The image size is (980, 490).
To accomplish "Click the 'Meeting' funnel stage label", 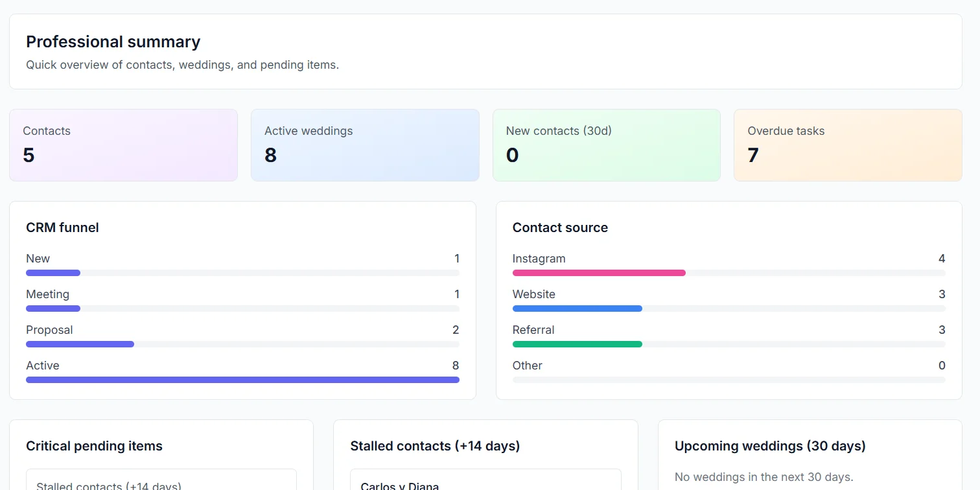I will 47,294.
